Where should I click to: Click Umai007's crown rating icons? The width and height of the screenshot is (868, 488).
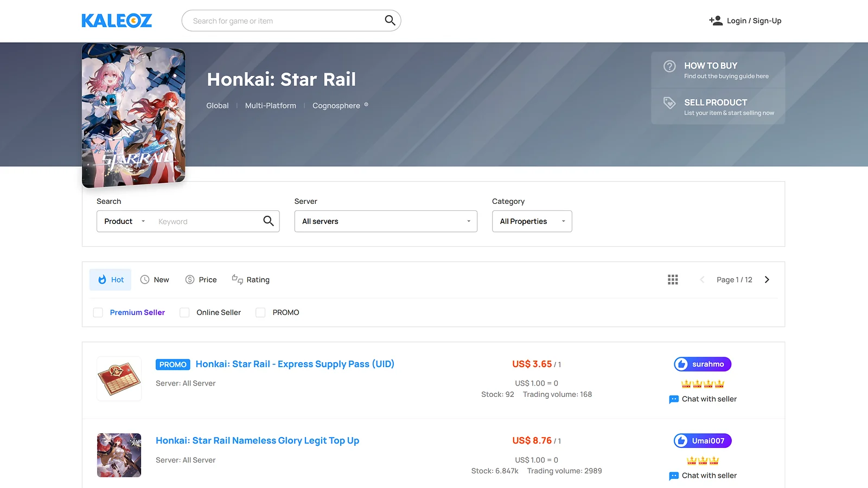click(x=703, y=460)
